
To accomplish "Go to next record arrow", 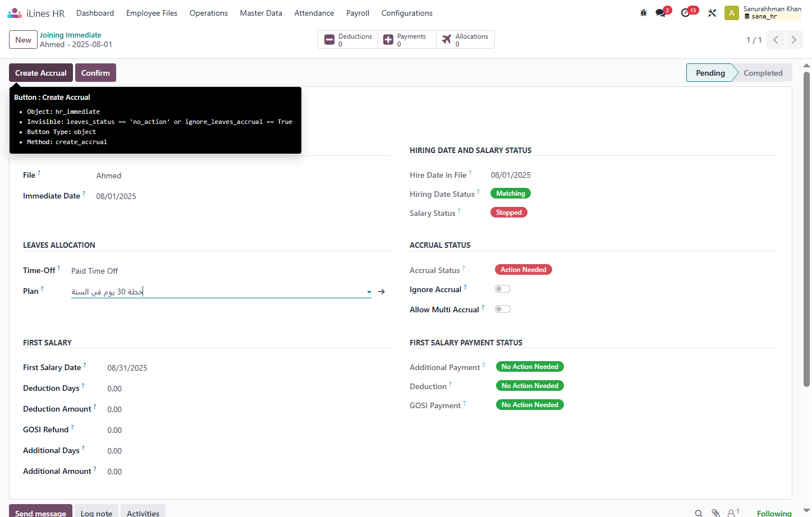I will 794,40.
